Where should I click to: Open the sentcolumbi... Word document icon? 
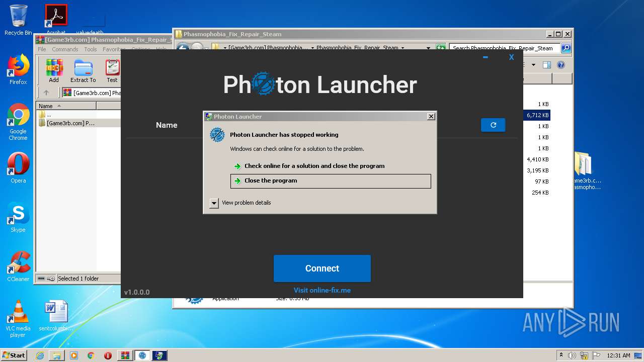(56, 316)
